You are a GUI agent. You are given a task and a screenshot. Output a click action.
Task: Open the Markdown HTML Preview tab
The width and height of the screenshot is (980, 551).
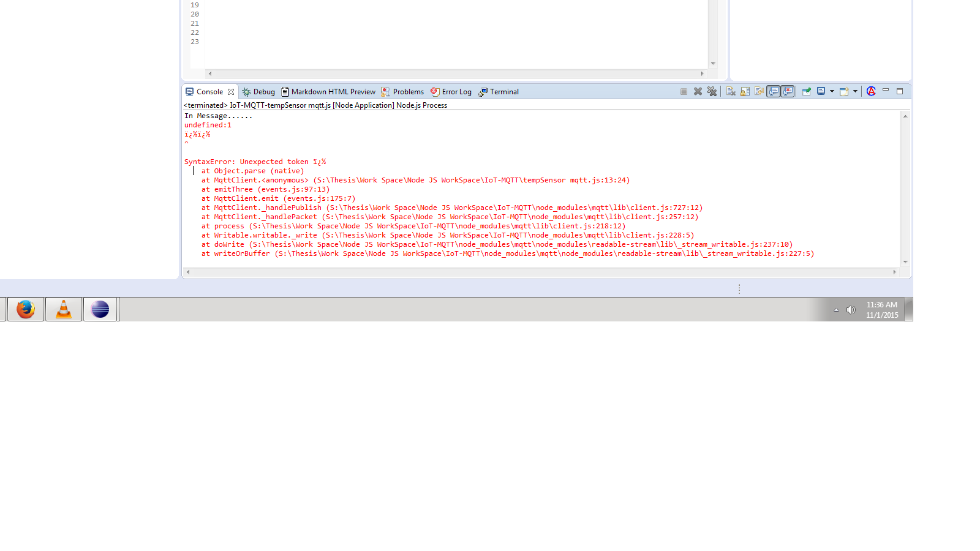pos(333,92)
